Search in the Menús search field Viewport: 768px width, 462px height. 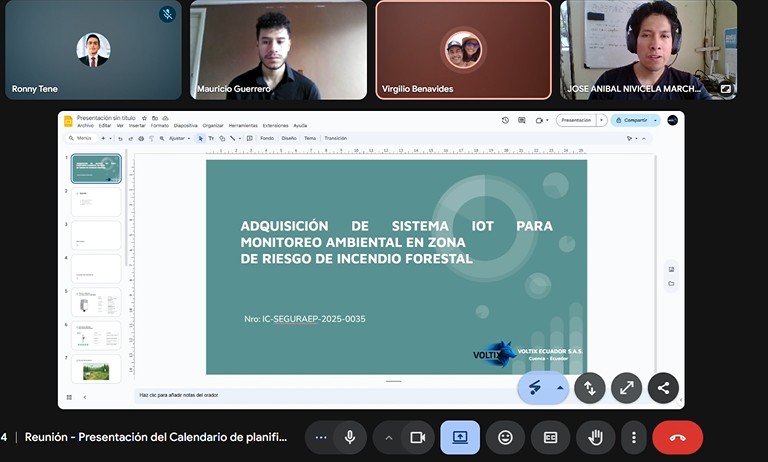[x=80, y=139]
